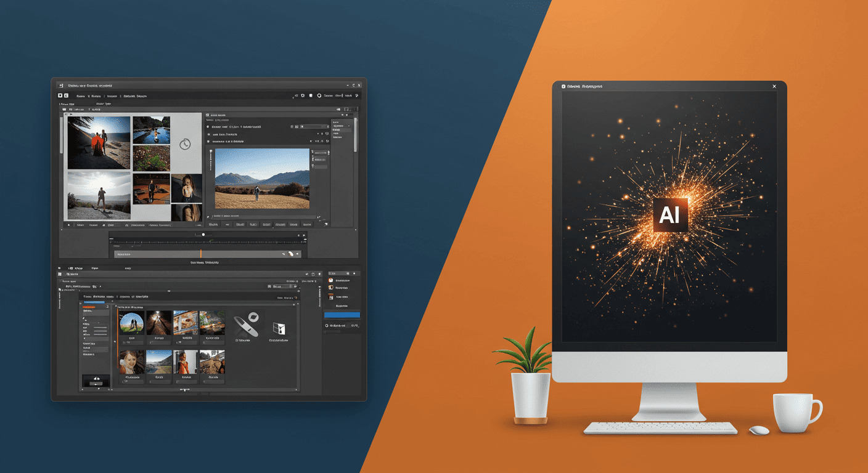This screenshot has height=473, width=868.
Task: Click the clock icon in the empty grid cell
Action: [x=186, y=144]
